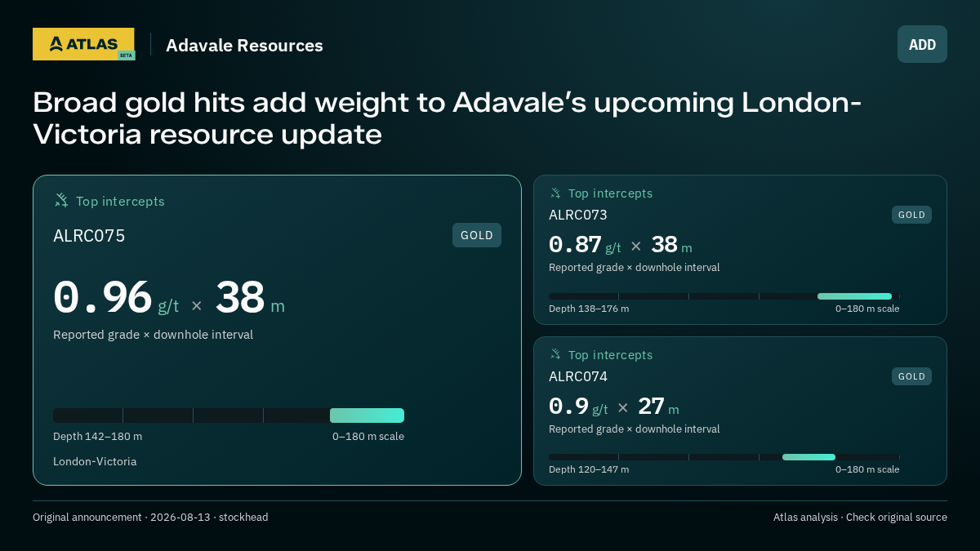This screenshot has height=551, width=980.
Task: Click the headline about broad gold hits
Action: click(448, 118)
